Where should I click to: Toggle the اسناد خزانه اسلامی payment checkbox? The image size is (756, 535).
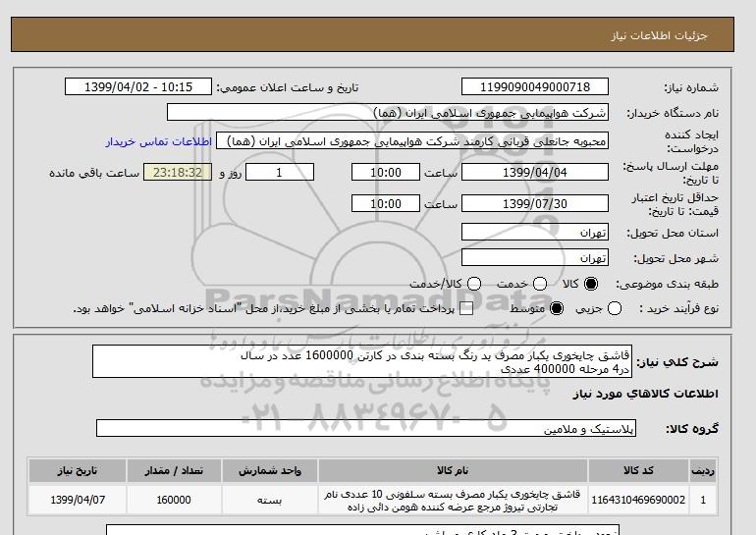tap(466, 309)
